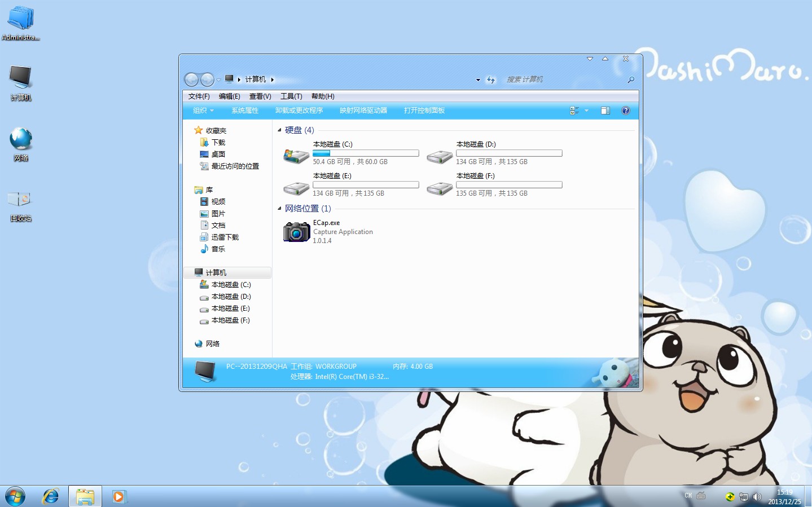Screen dimensions: 812x507
Task: Click the computer icon in address bar
Action: click(229, 79)
